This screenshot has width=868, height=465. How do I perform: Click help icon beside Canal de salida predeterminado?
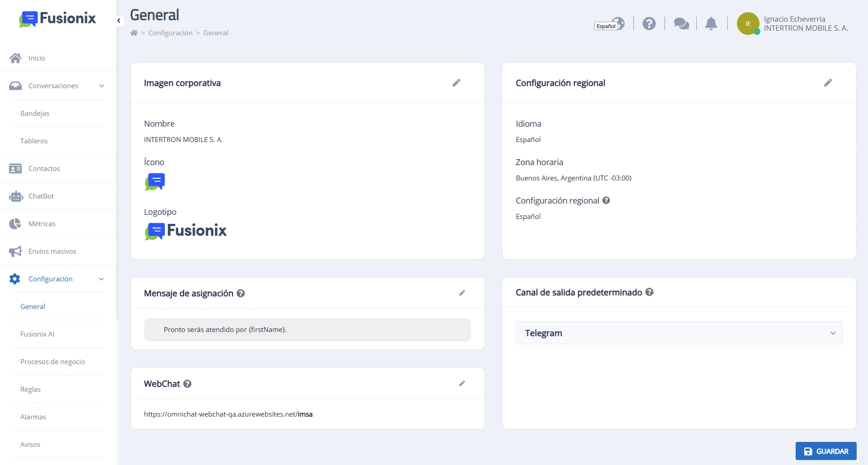[x=650, y=292]
